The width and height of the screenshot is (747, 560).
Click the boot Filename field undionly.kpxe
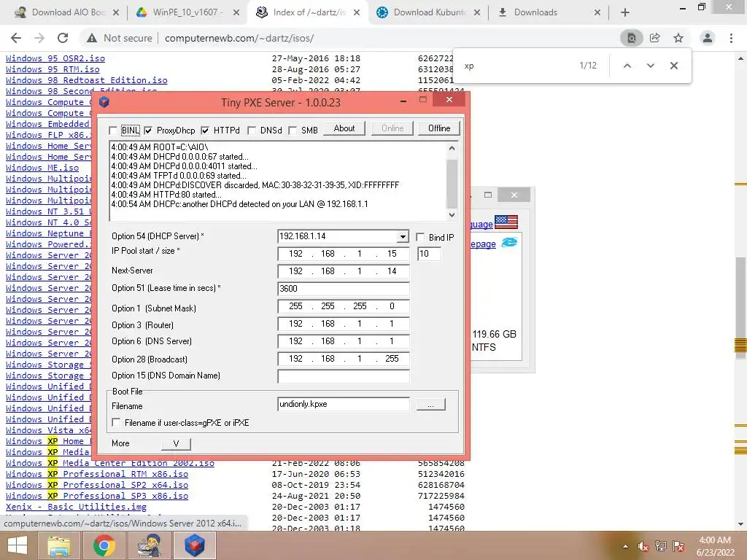tap(343, 404)
